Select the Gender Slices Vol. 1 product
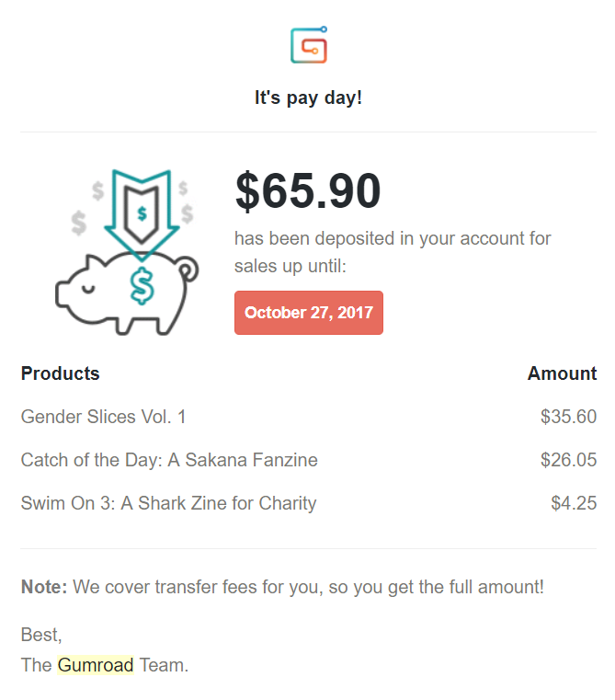 (103, 417)
